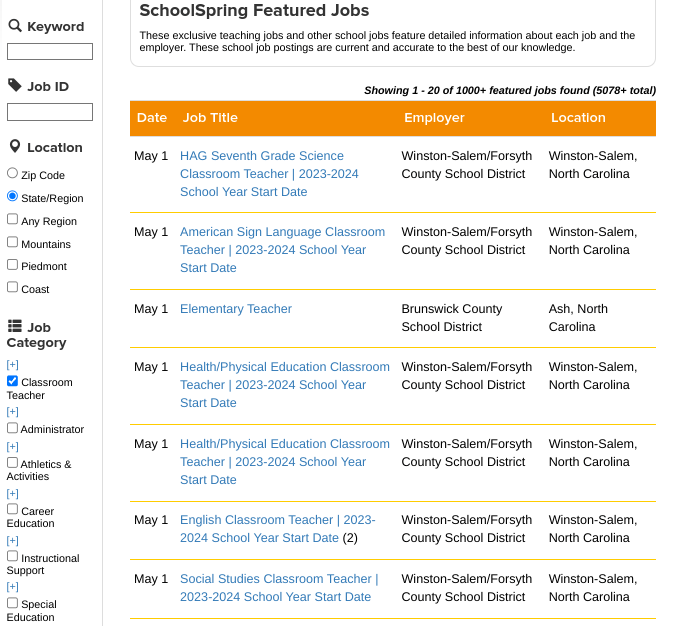Click into the Keyword search field
The image size is (689, 626).
50,52
